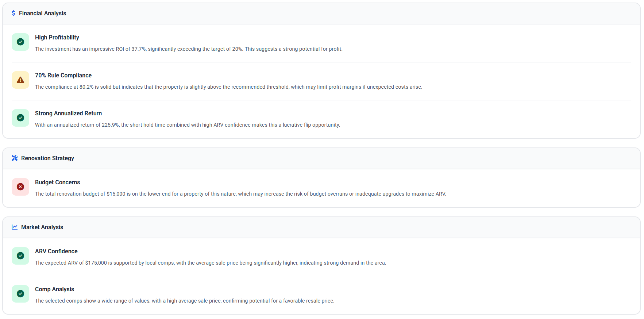
Task: Click the ARV Confidence heading
Action: pyautogui.click(x=56, y=251)
